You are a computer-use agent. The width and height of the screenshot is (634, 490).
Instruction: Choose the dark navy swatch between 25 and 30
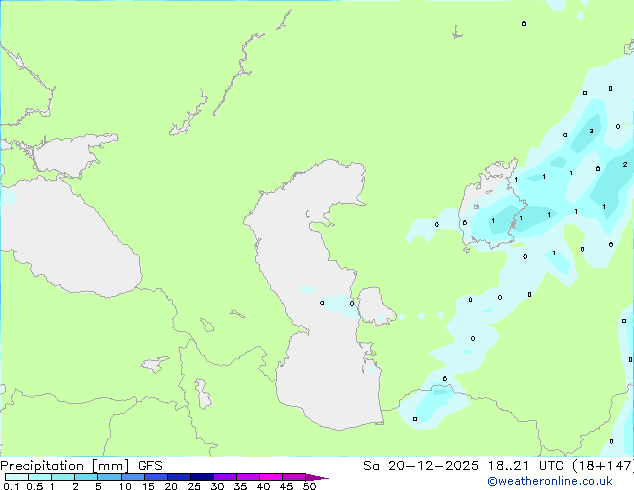click(x=202, y=477)
